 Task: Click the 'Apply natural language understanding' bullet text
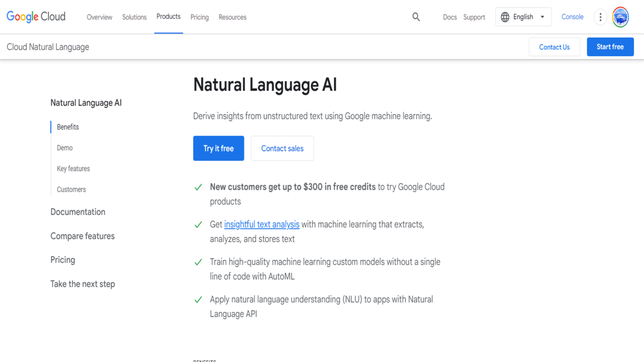(x=321, y=307)
